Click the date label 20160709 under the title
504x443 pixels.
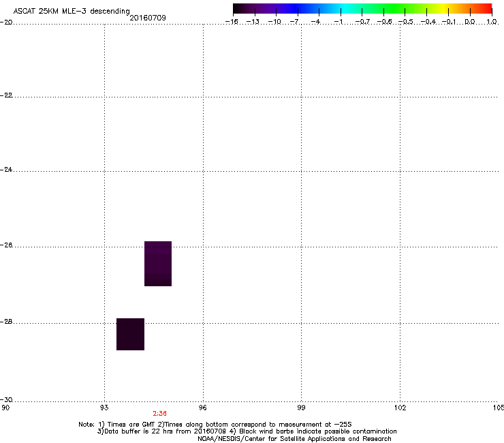click(148, 18)
